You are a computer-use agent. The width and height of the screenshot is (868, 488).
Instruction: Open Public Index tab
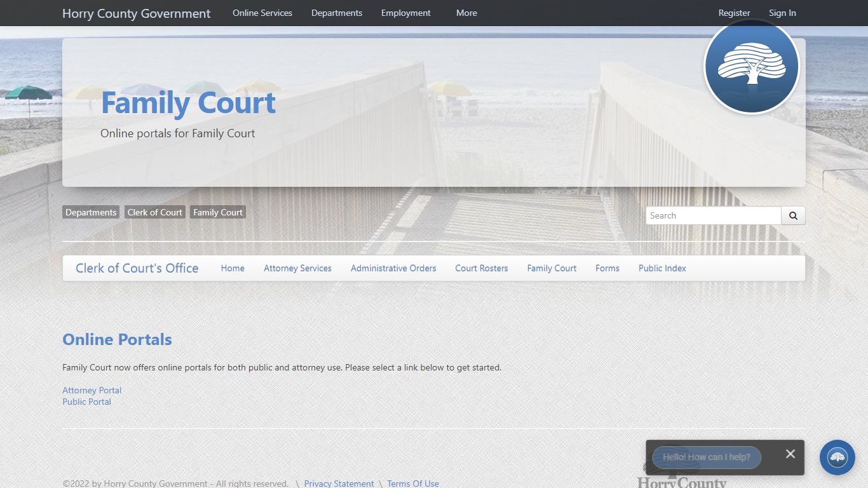click(662, 268)
